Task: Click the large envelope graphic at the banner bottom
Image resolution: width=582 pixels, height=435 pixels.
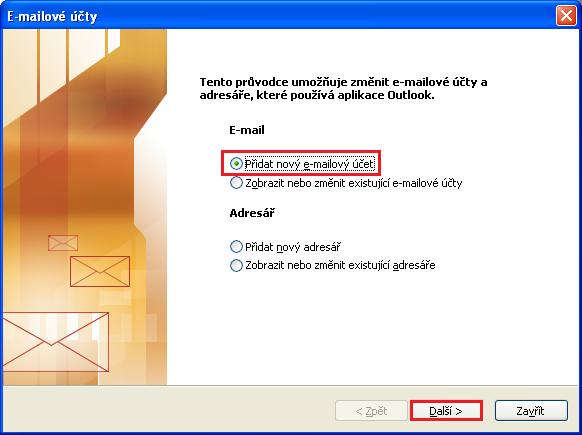Action: point(56,342)
